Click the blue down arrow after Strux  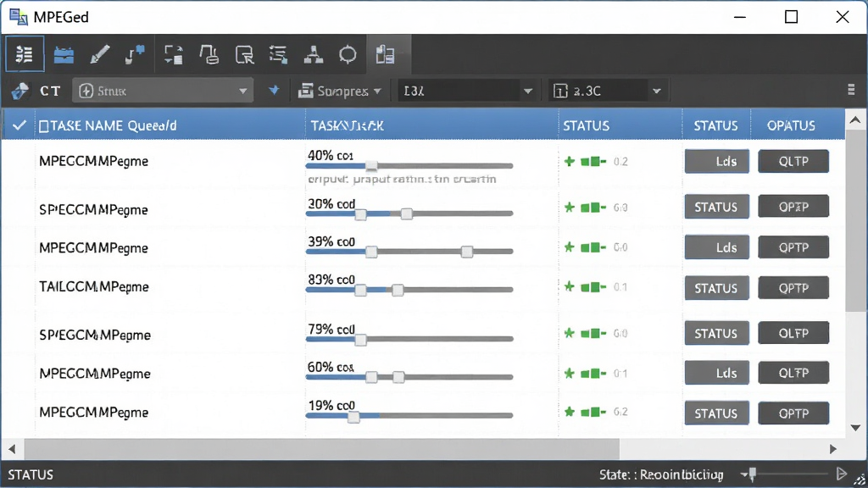[274, 90]
